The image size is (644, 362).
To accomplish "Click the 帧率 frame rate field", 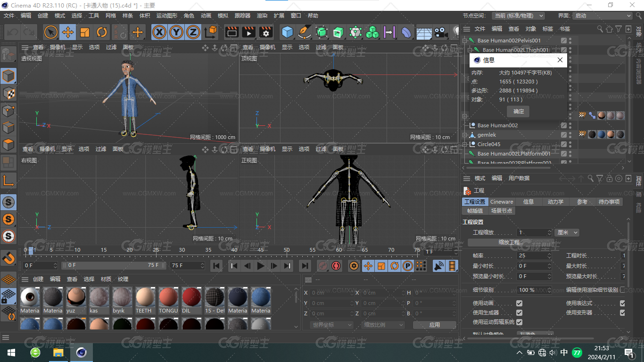I will pos(534,255).
